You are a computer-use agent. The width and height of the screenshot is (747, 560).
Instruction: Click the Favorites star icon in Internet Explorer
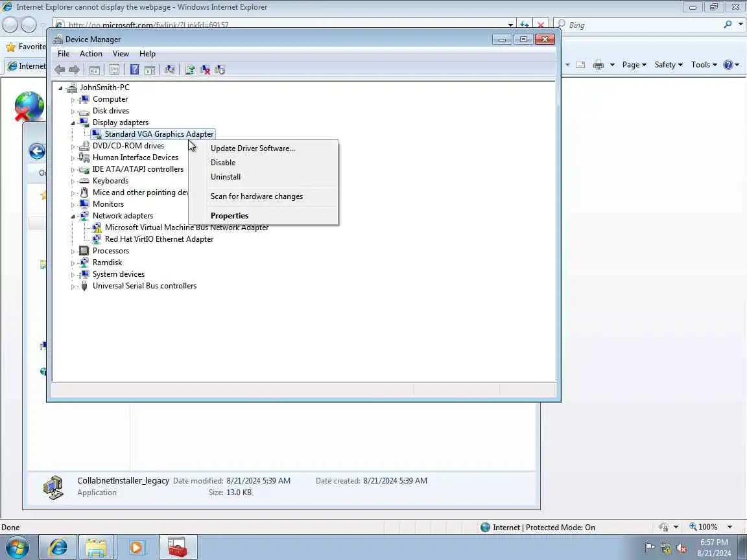point(10,47)
